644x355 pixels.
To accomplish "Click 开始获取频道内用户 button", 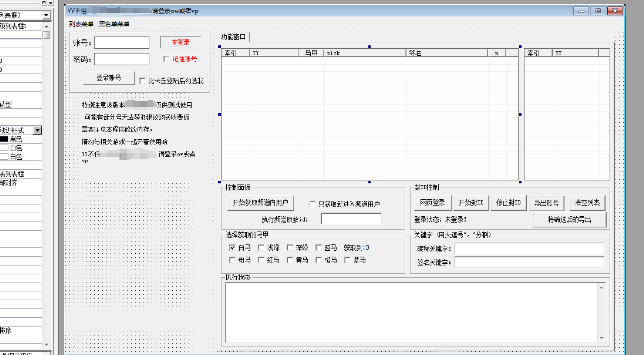I will pyautogui.click(x=261, y=203).
